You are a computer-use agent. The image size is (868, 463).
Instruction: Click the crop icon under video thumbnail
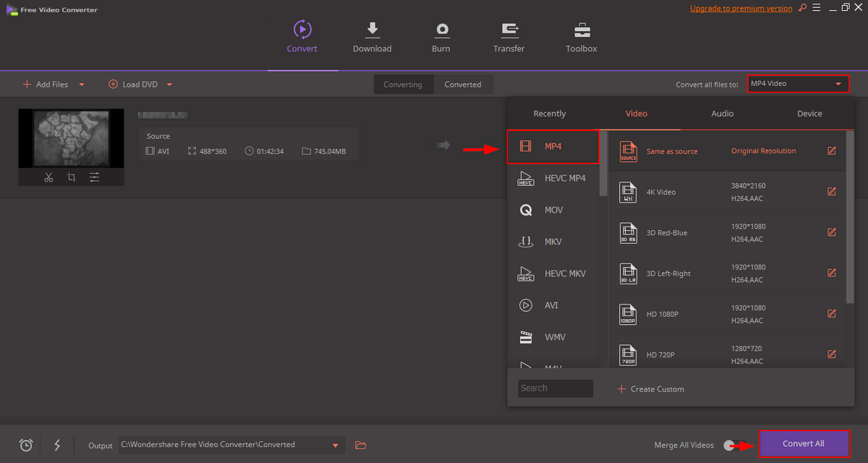click(x=72, y=177)
